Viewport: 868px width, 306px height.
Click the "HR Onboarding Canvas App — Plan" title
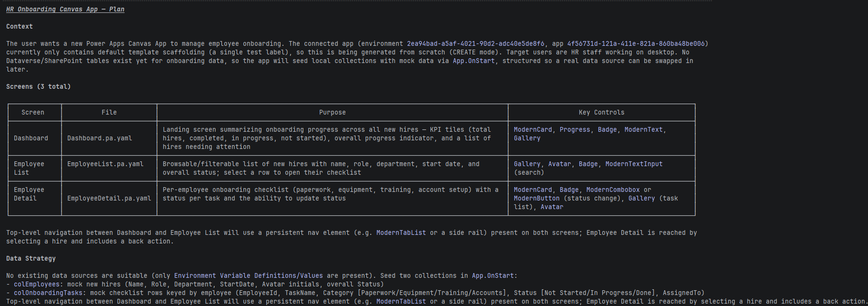[x=65, y=9]
